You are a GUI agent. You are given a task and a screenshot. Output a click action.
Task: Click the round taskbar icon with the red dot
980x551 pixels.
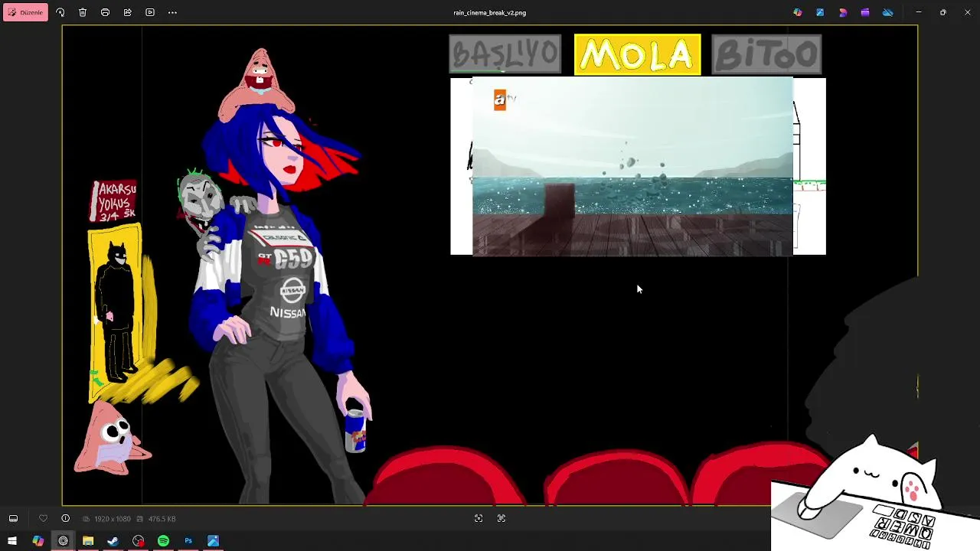(138, 541)
